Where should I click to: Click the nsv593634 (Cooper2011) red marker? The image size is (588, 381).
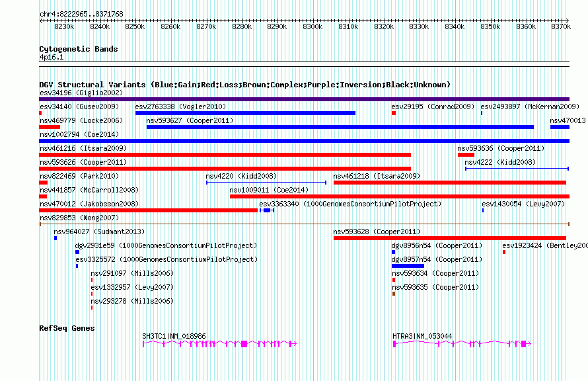[x=394, y=280]
